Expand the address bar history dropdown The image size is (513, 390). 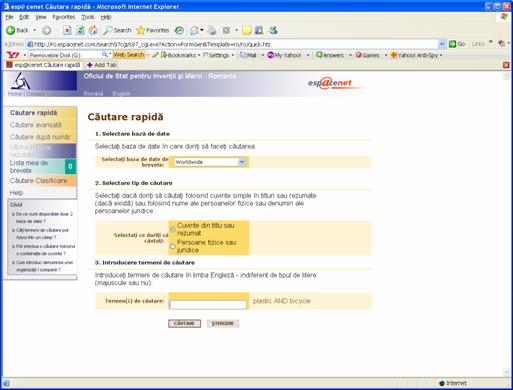point(442,44)
